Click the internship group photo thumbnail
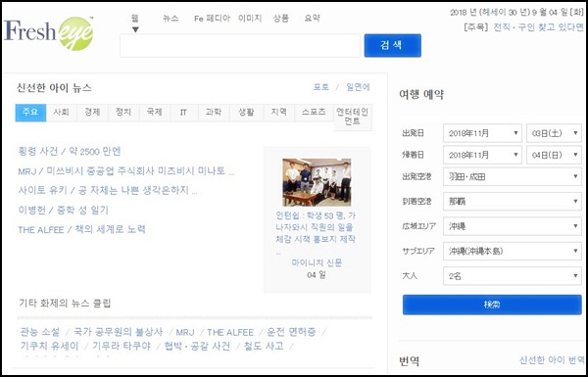 [x=317, y=182]
